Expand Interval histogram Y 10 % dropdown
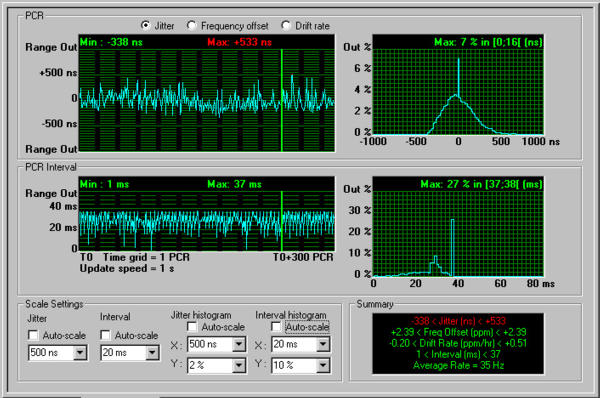The width and height of the screenshot is (600, 398). click(323, 365)
